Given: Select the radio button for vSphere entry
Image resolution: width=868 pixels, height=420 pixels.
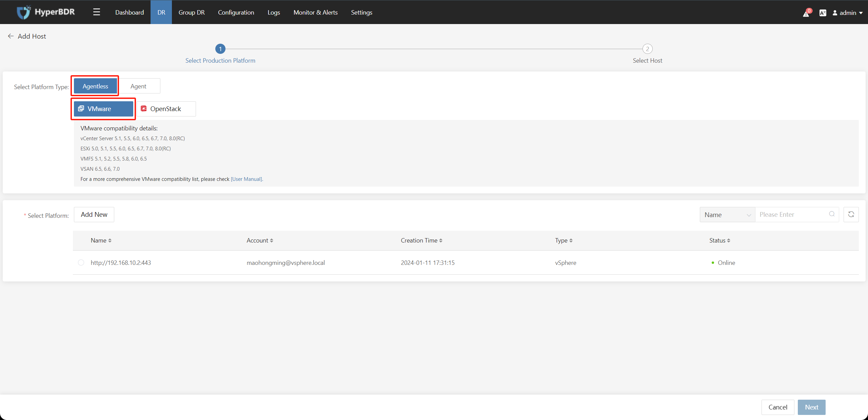Looking at the screenshot, I should 80,262.
